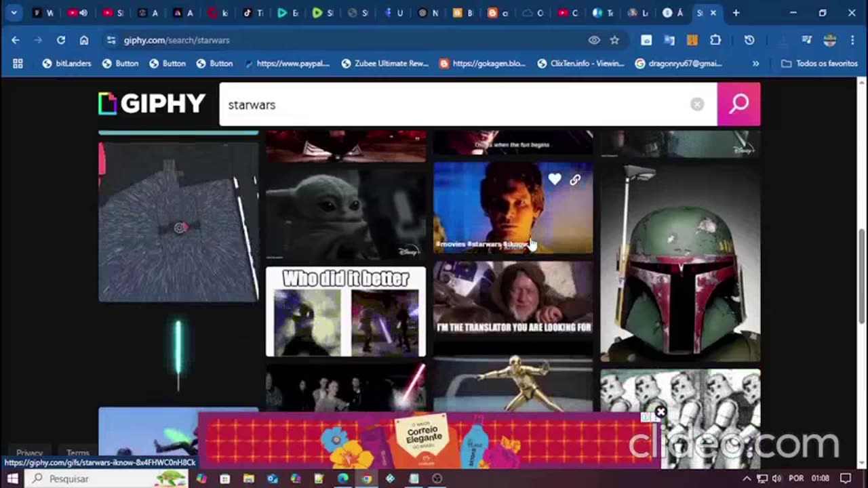
Task: Open the dragonryu67 Gmail bookmark
Action: coord(678,64)
